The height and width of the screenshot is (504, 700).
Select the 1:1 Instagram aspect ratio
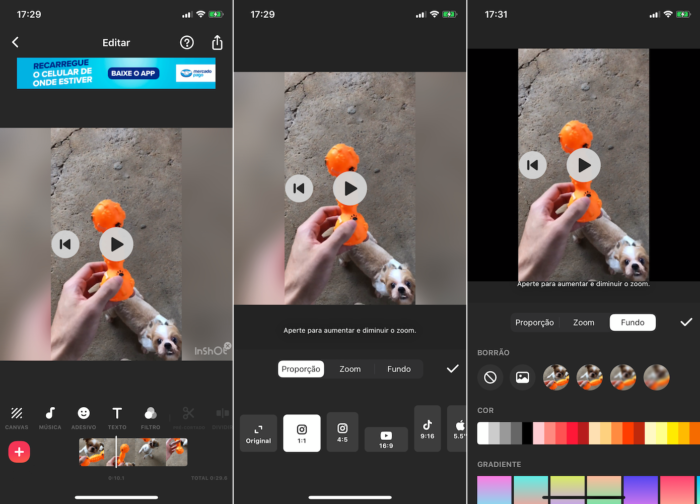302,432
